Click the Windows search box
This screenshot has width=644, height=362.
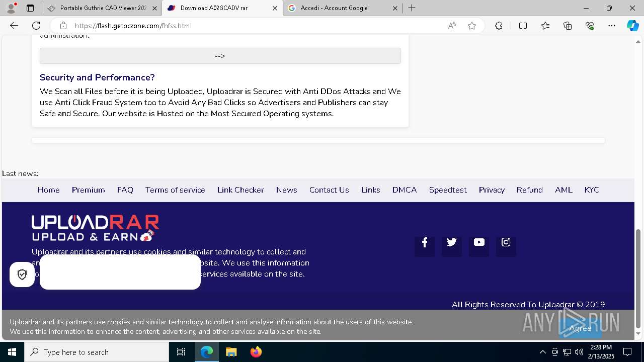[x=97, y=352]
